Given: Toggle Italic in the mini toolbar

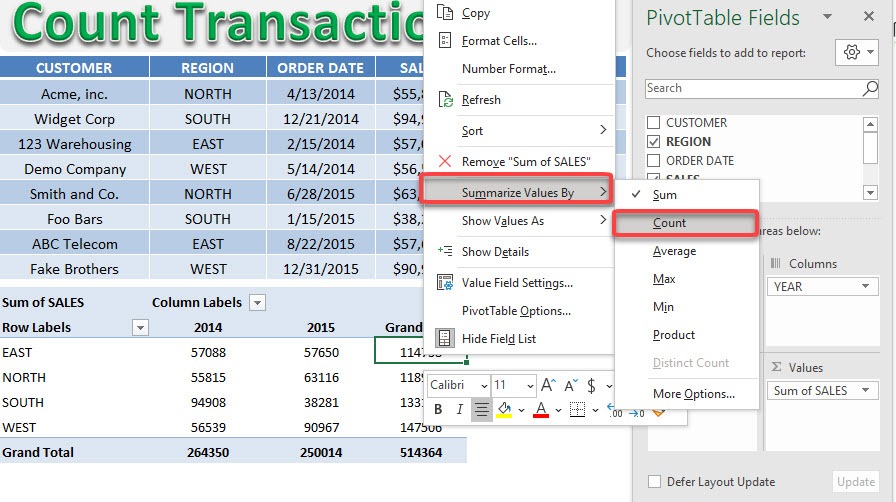Looking at the screenshot, I should tap(459, 409).
